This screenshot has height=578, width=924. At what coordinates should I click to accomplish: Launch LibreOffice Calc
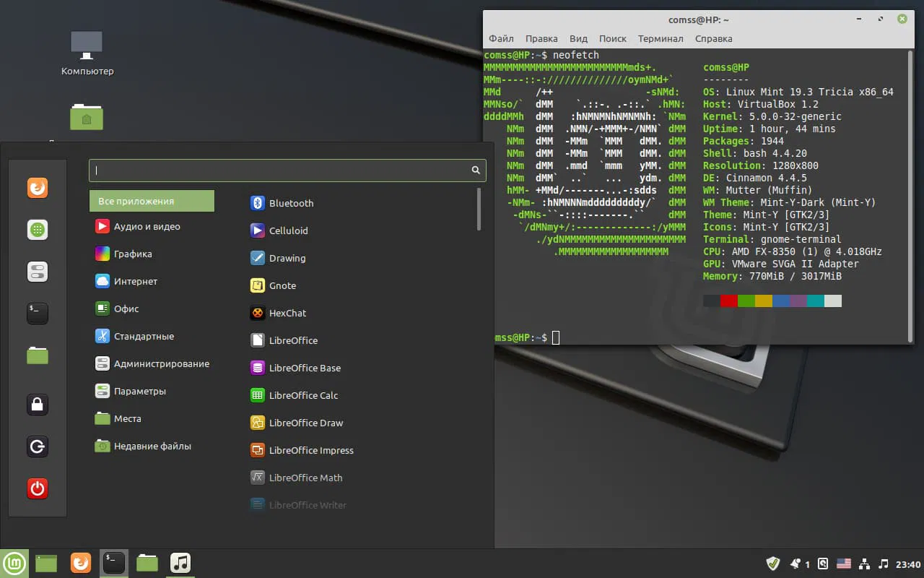click(x=303, y=395)
